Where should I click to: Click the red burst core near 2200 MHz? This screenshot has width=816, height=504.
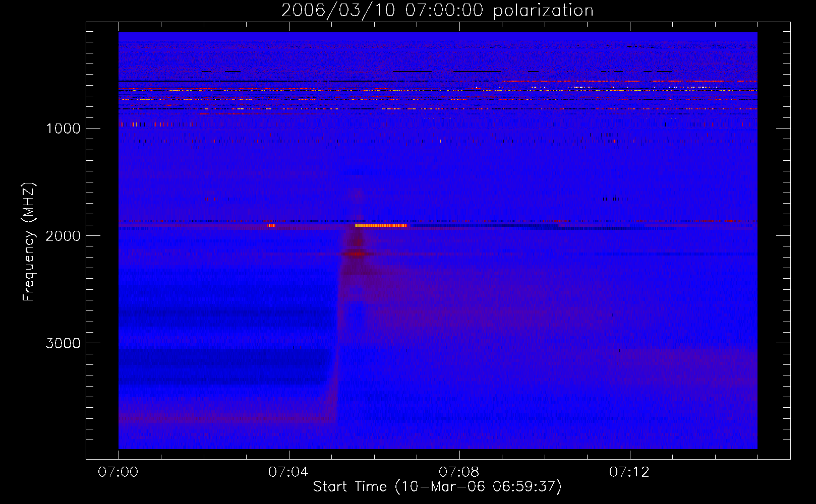point(356,254)
